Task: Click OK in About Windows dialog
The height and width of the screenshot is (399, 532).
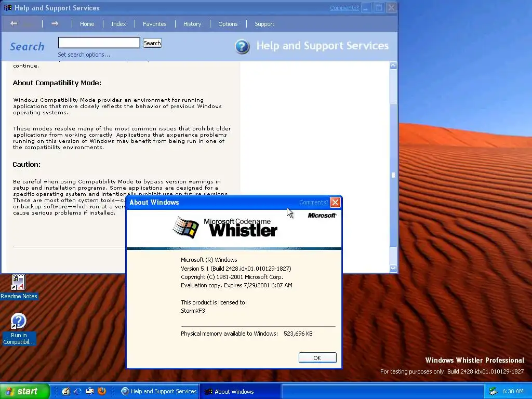Action: (x=317, y=357)
